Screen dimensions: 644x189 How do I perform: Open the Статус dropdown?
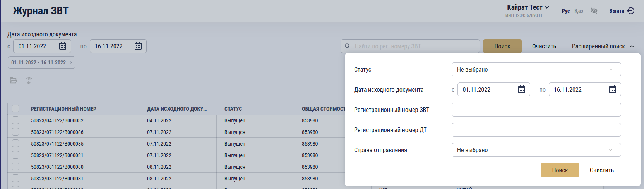(x=536, y=69)
